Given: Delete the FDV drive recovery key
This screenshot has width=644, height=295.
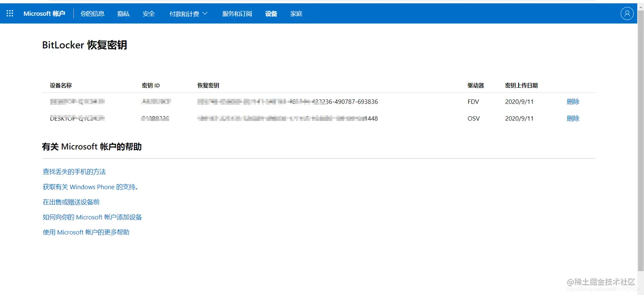Looking at the screenshot, I should (x=573, y=101).
